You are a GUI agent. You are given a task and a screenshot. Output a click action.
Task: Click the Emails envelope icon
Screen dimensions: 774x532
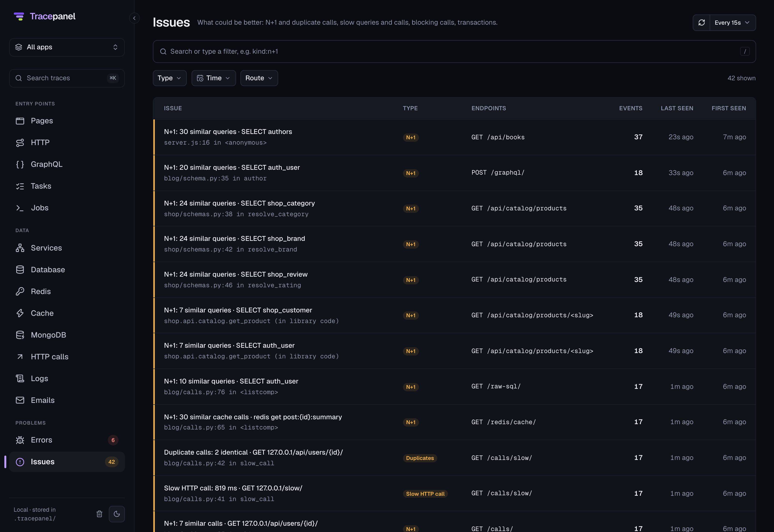pyautogui.click(x=20, y=400)
